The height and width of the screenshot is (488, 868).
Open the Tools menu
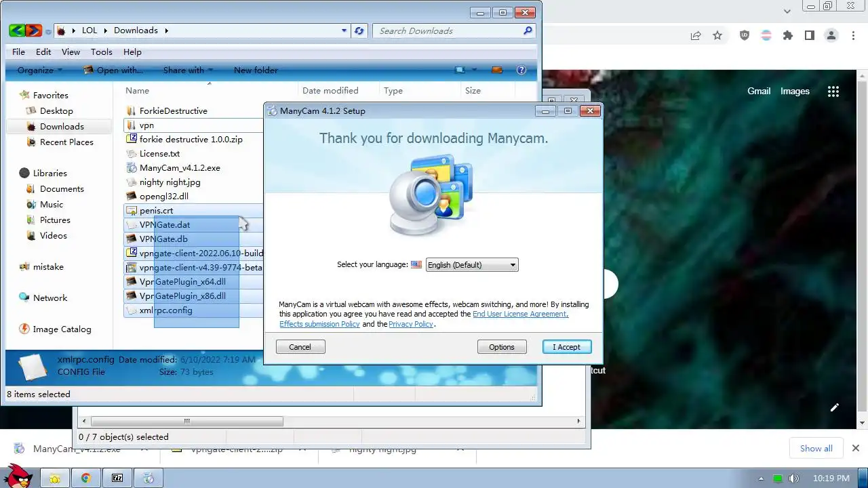point(102,52)
